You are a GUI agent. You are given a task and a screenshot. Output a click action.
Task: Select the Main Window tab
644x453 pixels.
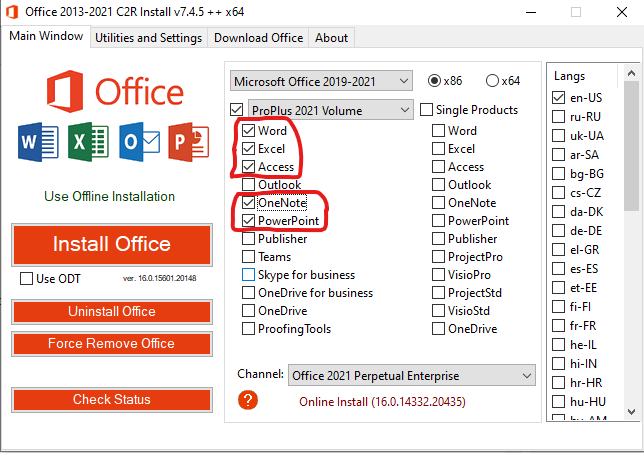click(46, 36)
